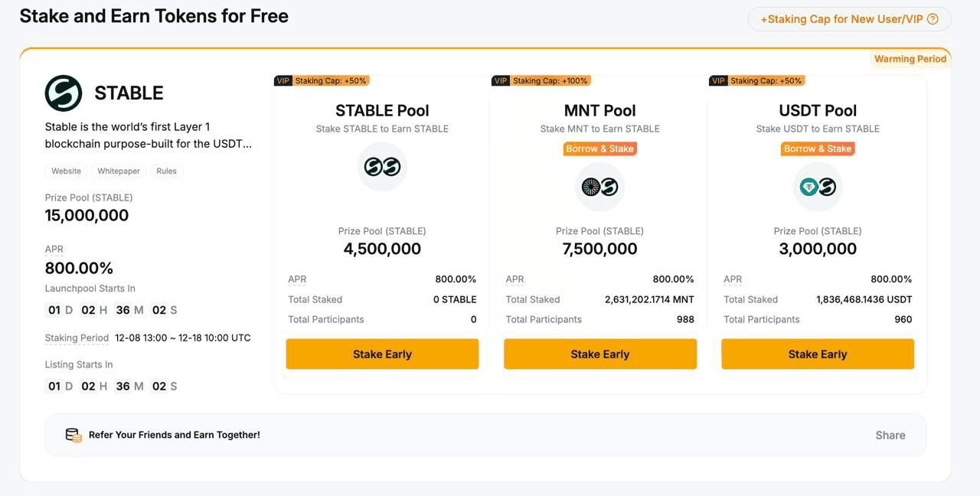This screenshot has height=496, width=980.
Task: Click the STABLE token logo
Action: point(64,93)
